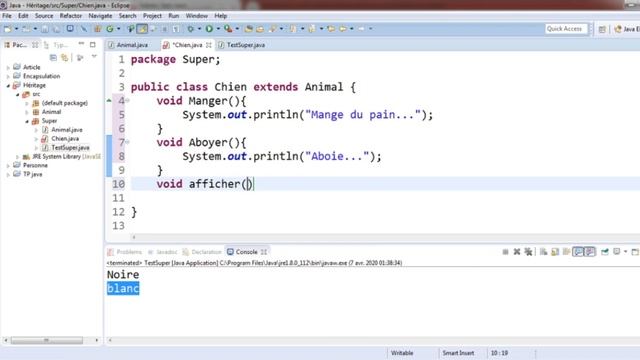The width and height of the screenshot is (640, 360).
Task: Click the Forward navigation arrow icon
Action: click(362, 29)
